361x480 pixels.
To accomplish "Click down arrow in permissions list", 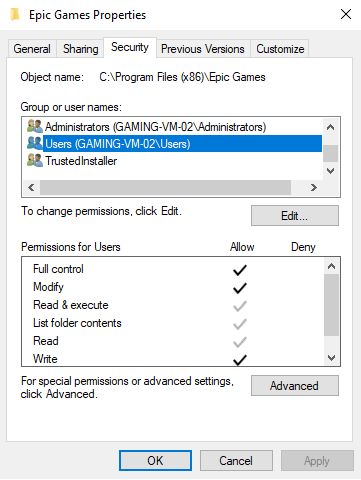I will coord(331,358).
